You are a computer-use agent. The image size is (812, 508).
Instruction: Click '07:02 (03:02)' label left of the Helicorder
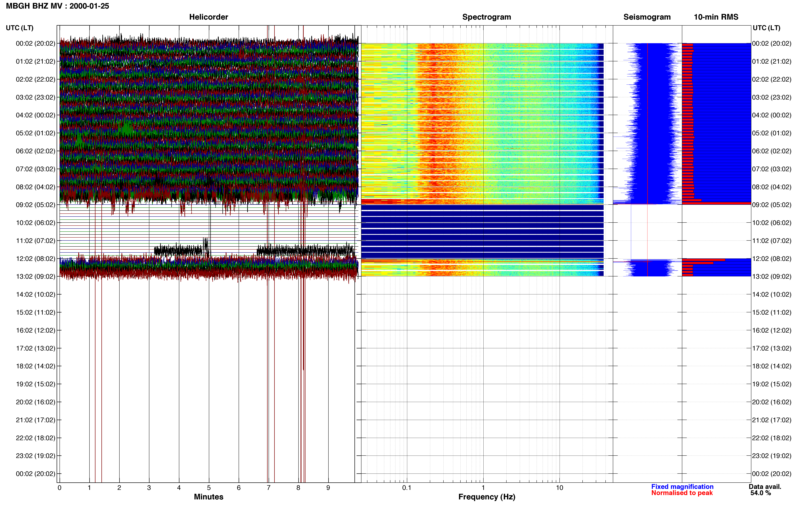[35, 169]
